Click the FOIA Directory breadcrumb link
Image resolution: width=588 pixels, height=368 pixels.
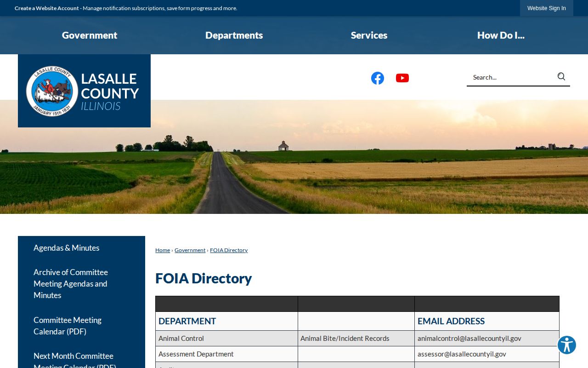tap(229, 250)
